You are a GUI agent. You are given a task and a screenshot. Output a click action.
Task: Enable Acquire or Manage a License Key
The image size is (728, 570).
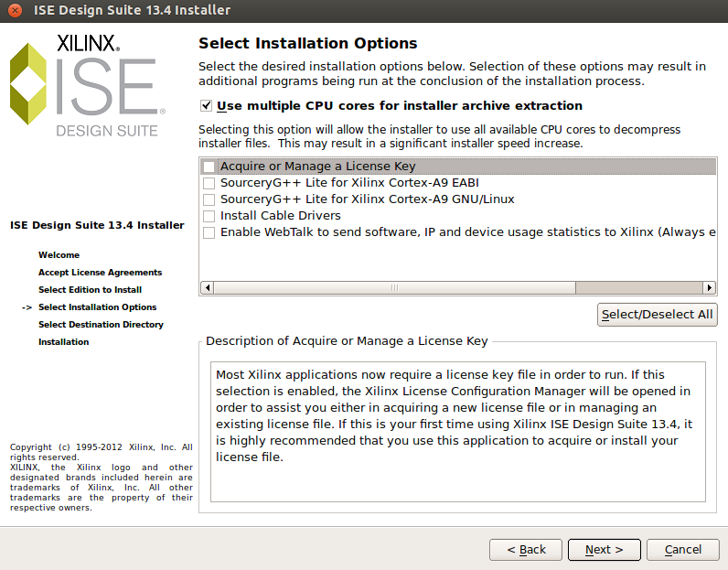pyautogui.click(x=209, y=167)
